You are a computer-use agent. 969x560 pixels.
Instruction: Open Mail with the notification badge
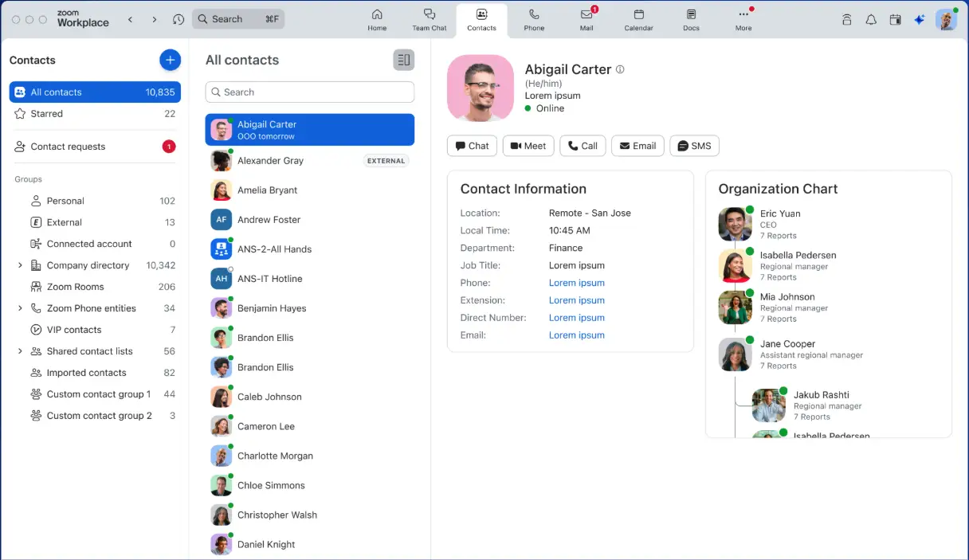pos(586,20)
